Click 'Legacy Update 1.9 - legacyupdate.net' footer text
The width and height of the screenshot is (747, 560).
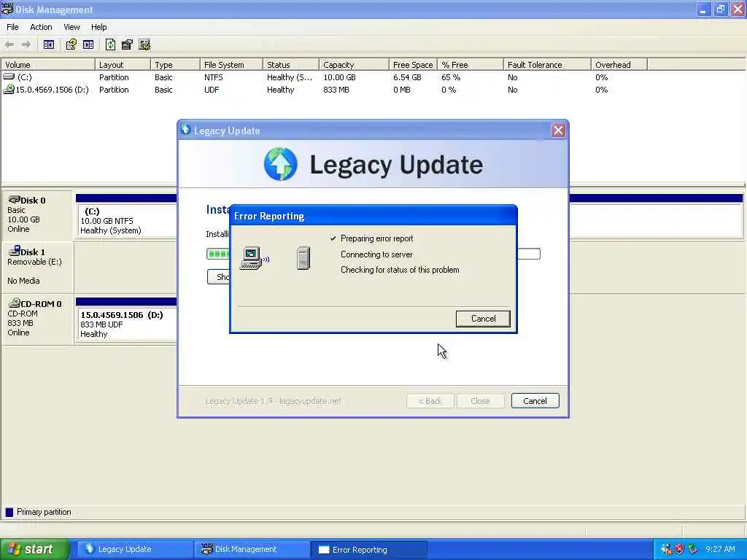(x=273, y=401)
